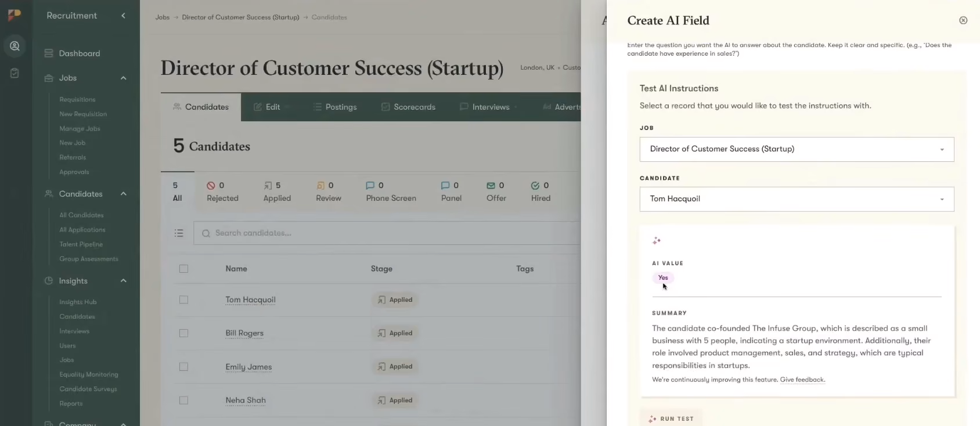Sort by the Stage column header
Image resolution: width=980 pixels, height=426 pixels.
tap(381, 269)
